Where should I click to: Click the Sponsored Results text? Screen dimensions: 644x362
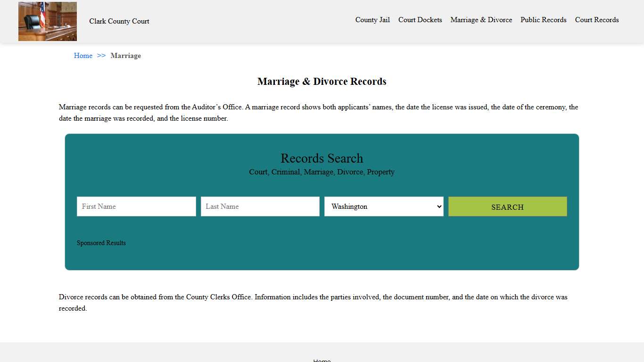pyautogui.click(x=101, y=243)
